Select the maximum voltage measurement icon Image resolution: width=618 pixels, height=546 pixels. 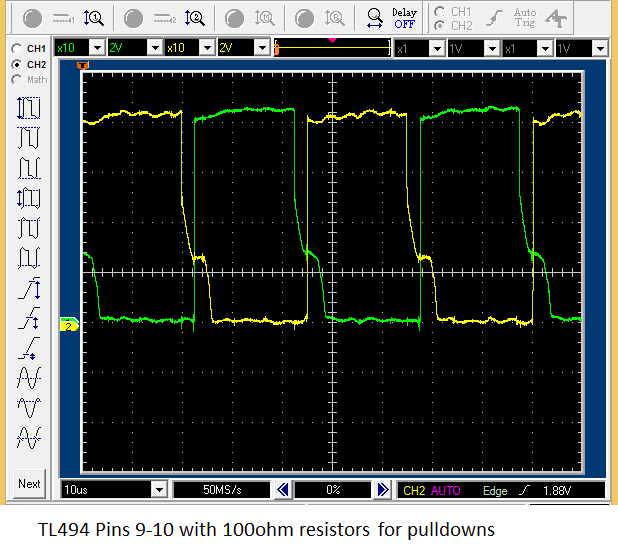click(x=29, y=138)
